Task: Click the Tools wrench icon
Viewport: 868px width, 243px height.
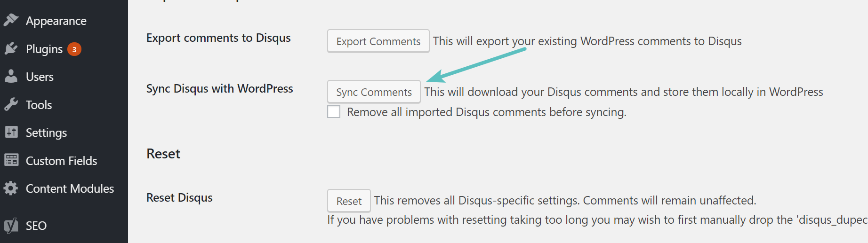Action: (11, 104)
